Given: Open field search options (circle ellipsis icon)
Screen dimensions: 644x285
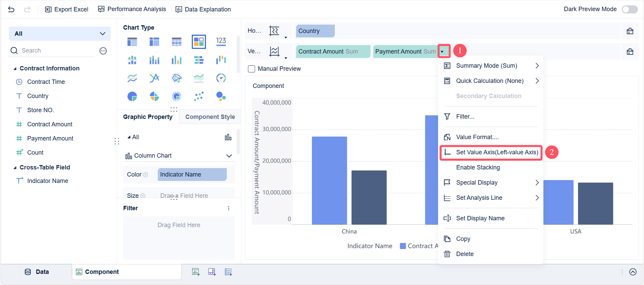Looking at the screenshot, I should (x=103, y=51).
